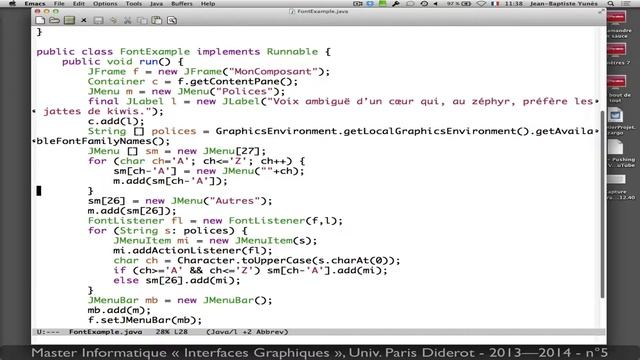The image size is (640, 360).
Task: Click the desktop project file ending '.argo'
Action: tap(616, 115)
